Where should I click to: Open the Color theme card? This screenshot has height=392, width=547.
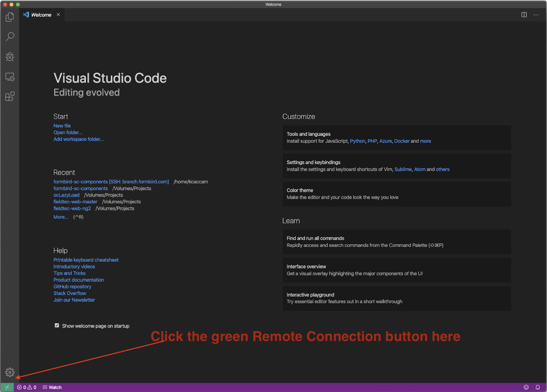397,194
